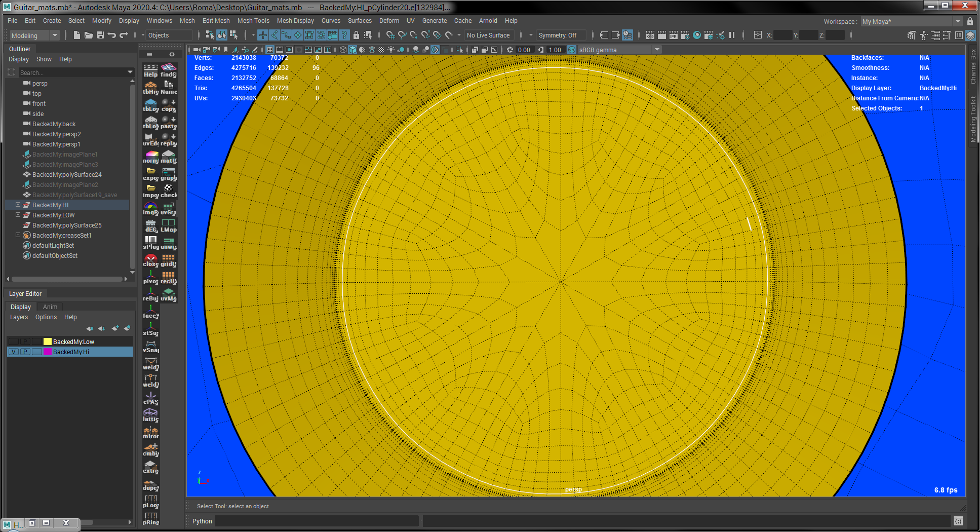The image size is (980, 532).
Task: Click the LMap shelf icon
Action: (169, 225)
